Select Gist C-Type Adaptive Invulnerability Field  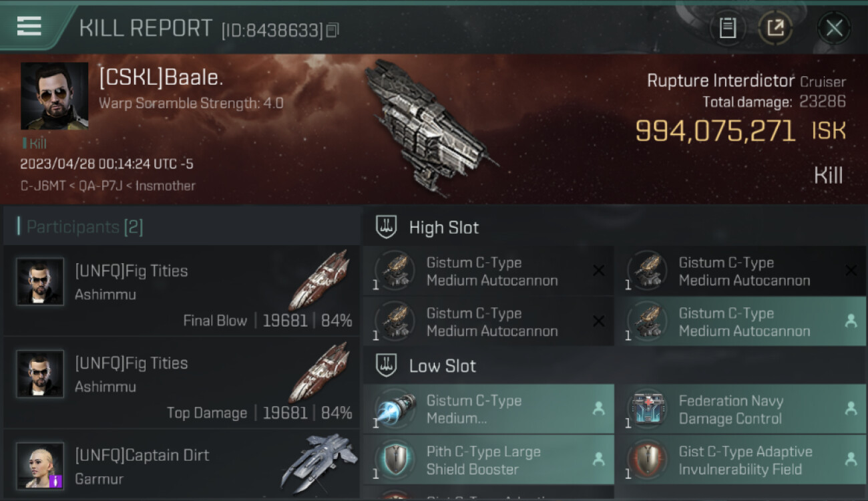742,460
